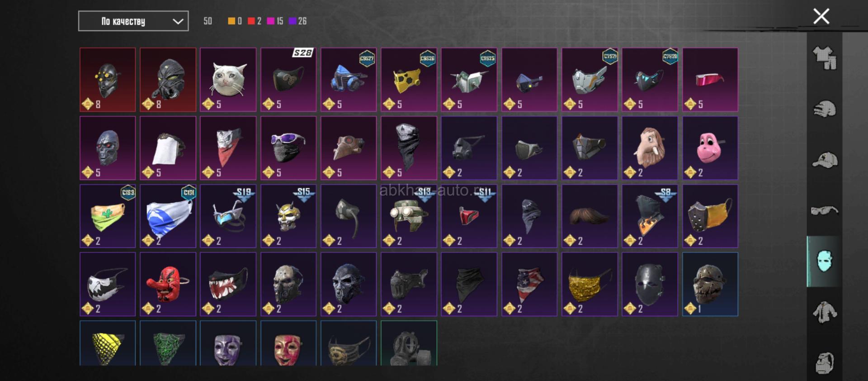Select the American flag bandana
The image size is (868, 381).
pyautogui.click(x=529, y=284)
